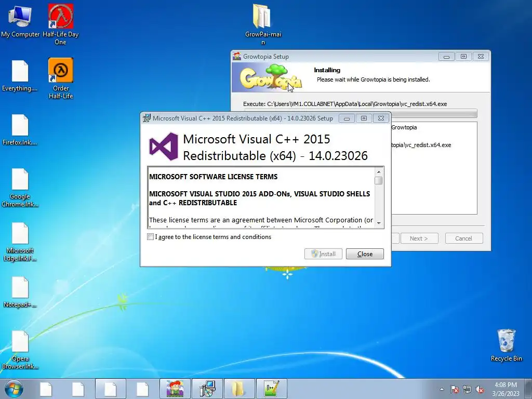The height and width of the screenshot is (399, 532).
Task: Click the network tray icon
Action: [467, 389]
